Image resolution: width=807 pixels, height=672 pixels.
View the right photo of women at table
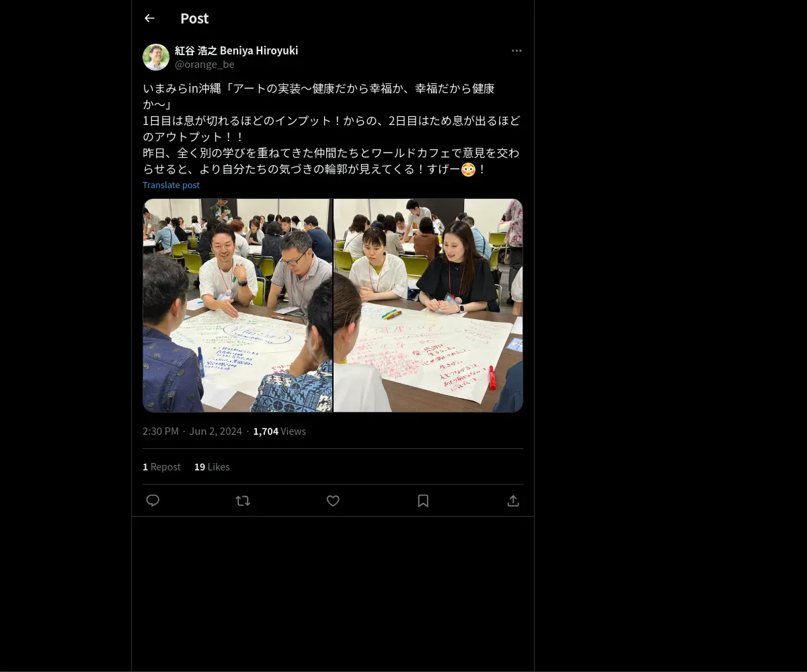pyautogui.click(x=428, y=305)
